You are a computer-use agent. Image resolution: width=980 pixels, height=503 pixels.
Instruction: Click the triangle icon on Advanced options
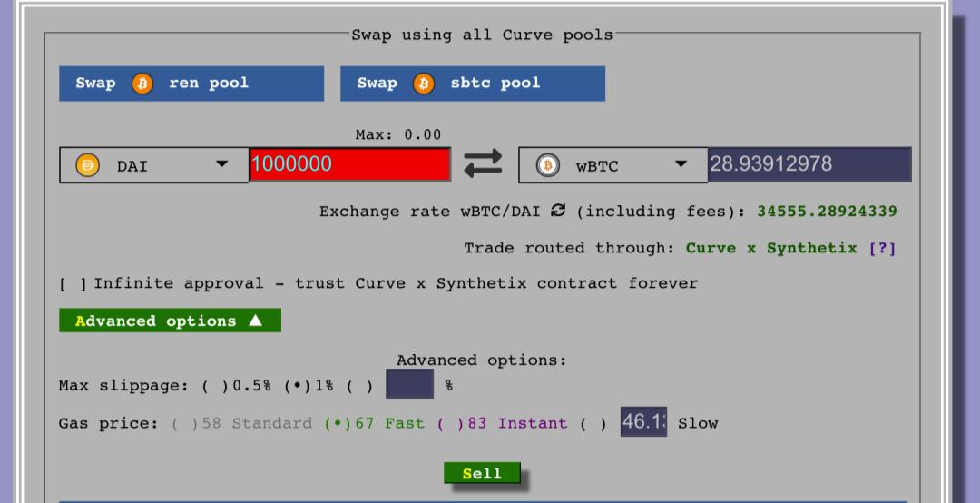[255, 321]
